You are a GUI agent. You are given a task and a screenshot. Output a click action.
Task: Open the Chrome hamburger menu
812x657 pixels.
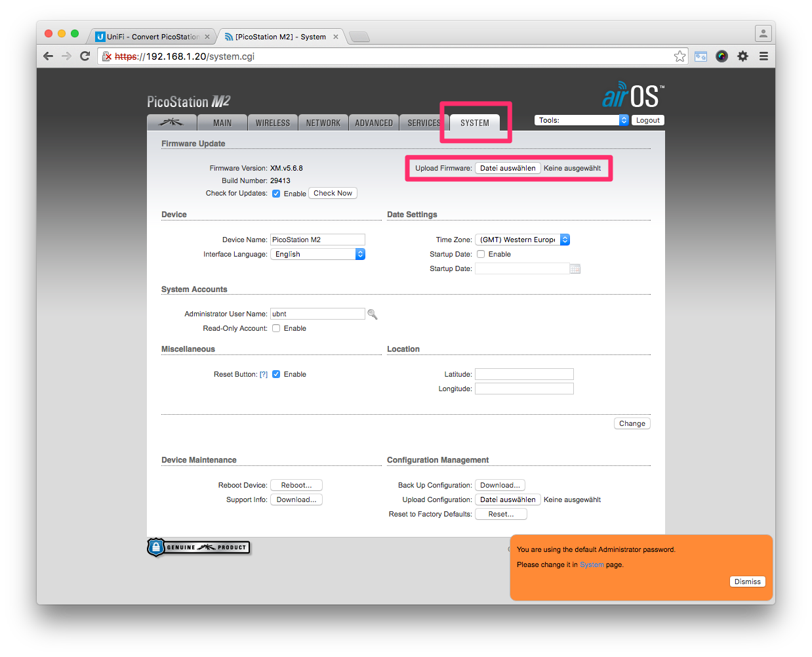[x=763, y=56]
